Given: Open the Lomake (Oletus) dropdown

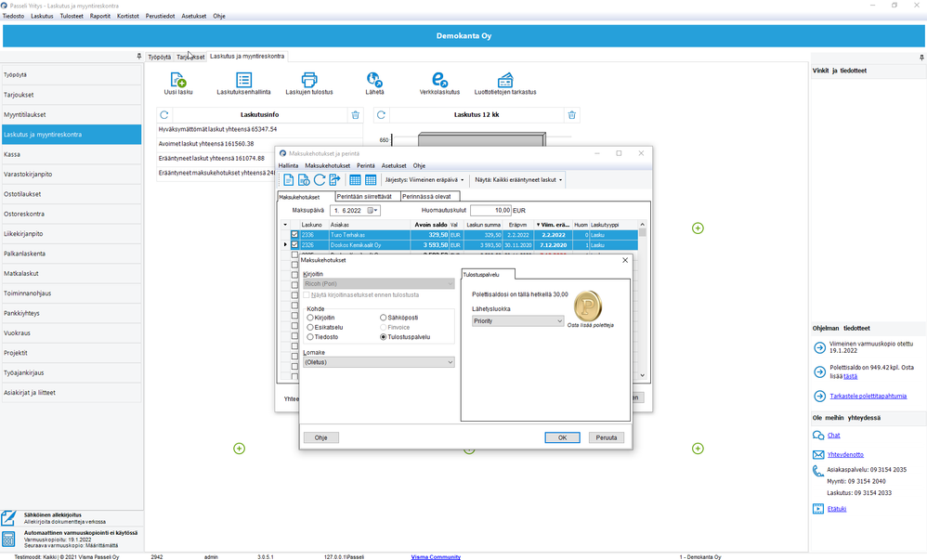Looking at the screenshot, I should pyautogui.click(x=379, y=362).
